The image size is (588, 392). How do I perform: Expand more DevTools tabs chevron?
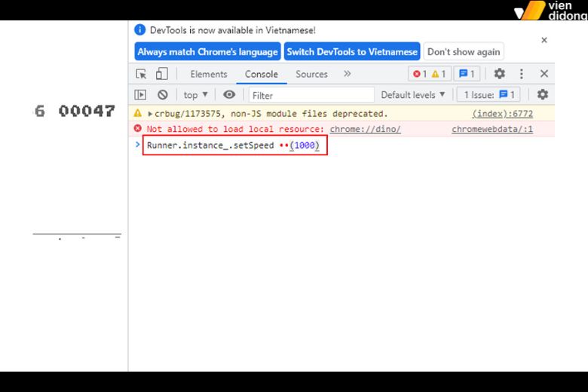click(x=348, y=74)
